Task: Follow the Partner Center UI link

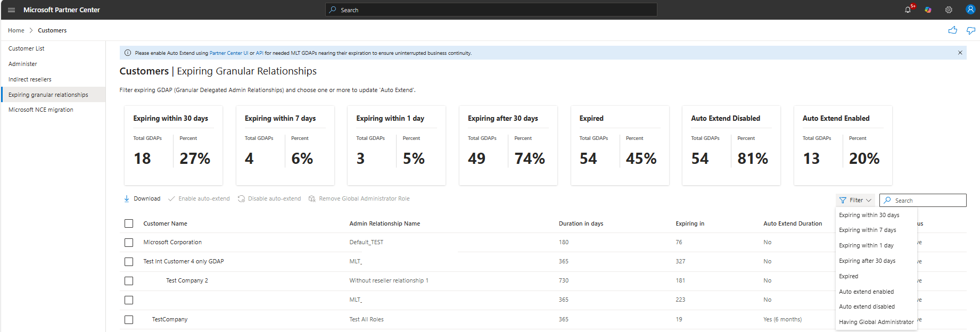Action: [x=228, y=53]
